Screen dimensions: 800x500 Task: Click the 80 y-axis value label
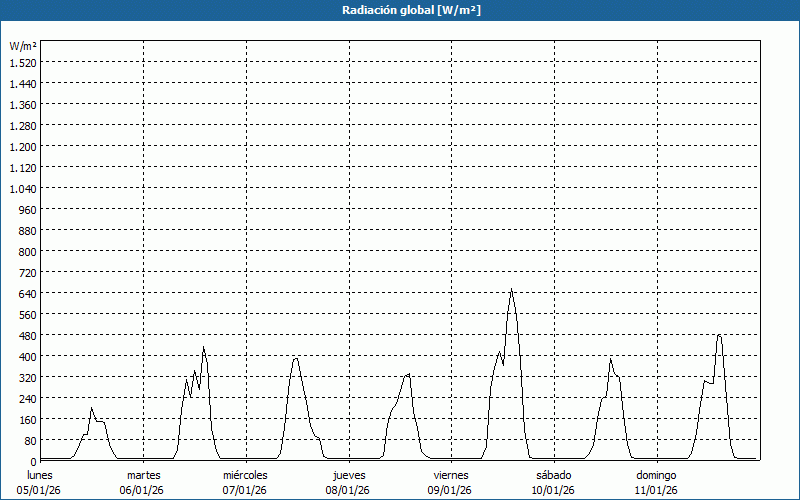click(x=29, y=440)
